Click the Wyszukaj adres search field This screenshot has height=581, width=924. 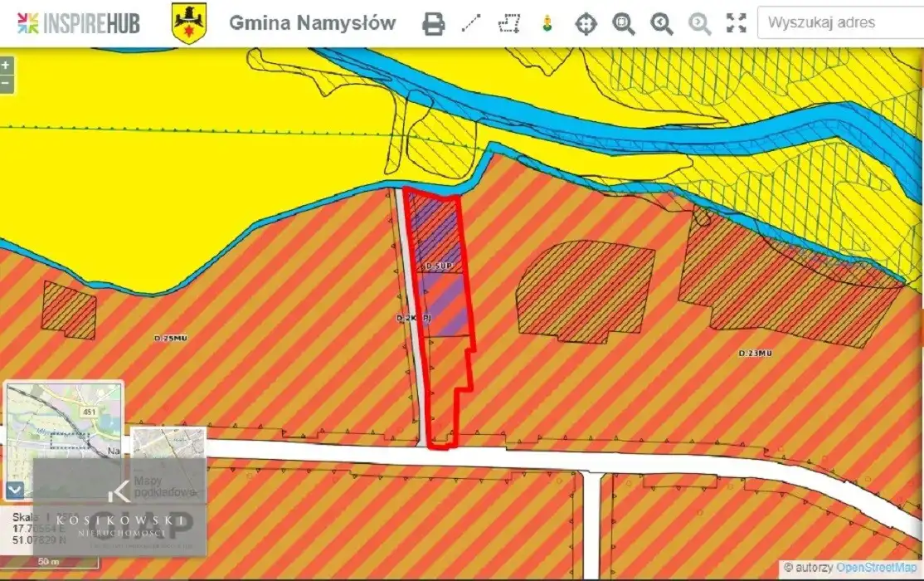[x=839, y=23]
